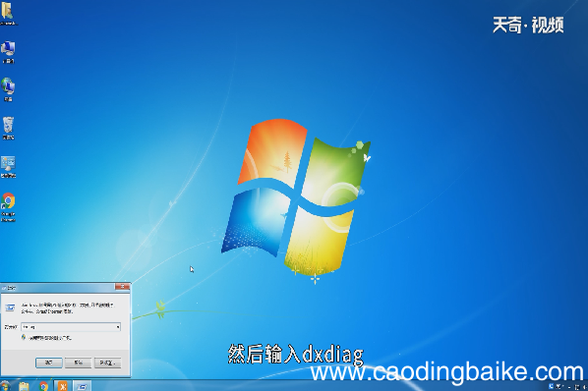Click the Run dialog Browse button
588x391 pixels.
pyautogui.click(x=107, y=363)
